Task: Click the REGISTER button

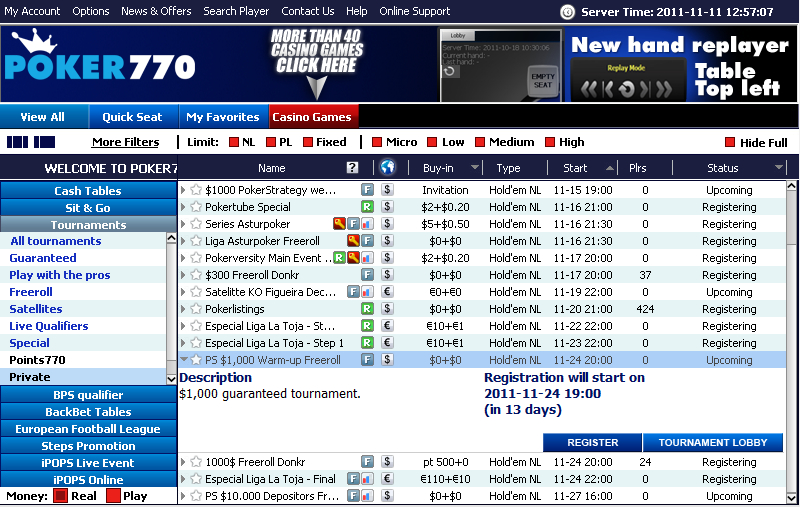Action: pos(592,442)
